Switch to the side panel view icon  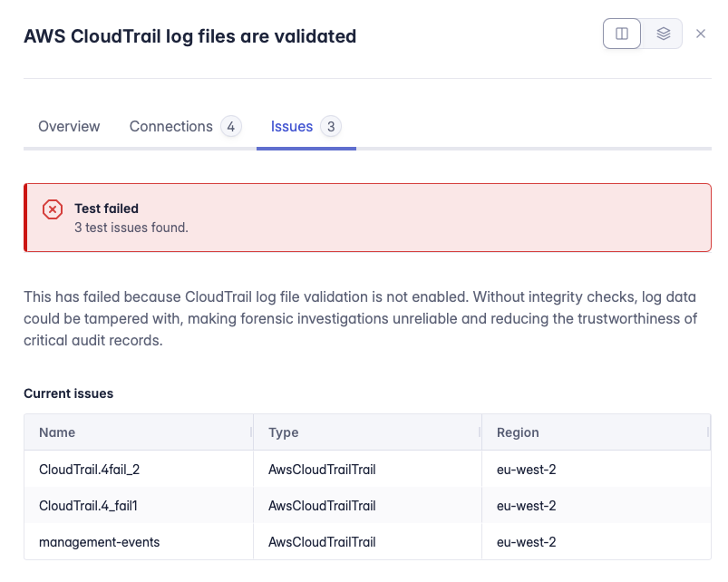(x=622, y=34)
